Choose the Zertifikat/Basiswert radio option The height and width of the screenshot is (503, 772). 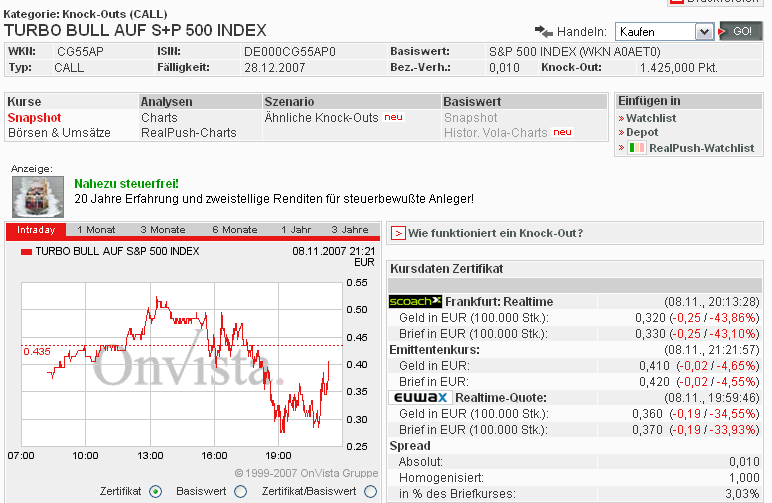tap(370, 491)
